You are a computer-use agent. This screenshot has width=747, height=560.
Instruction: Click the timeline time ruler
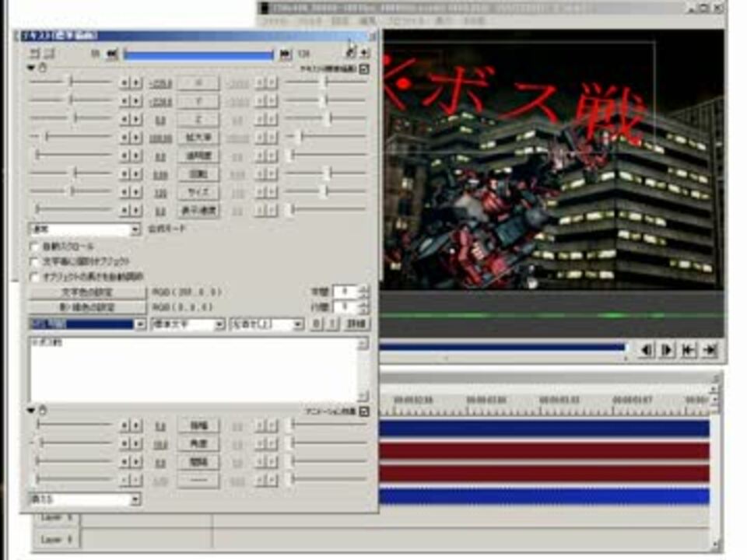[545, 406]
